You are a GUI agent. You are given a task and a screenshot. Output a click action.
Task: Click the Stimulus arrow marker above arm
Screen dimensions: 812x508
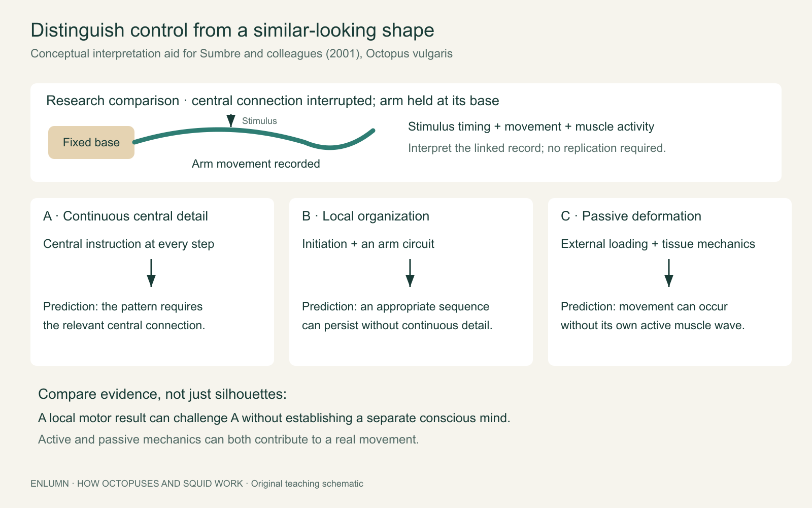[x=231, y=120]
